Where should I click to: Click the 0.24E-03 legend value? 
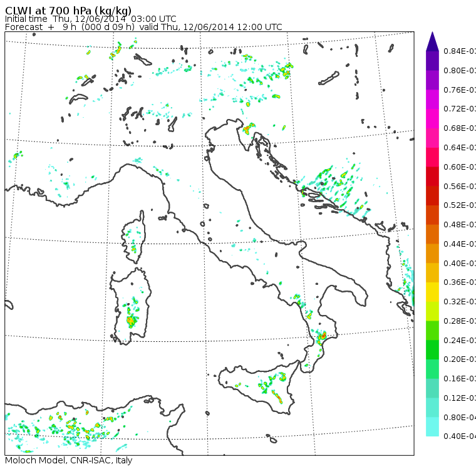coord(459,340)
